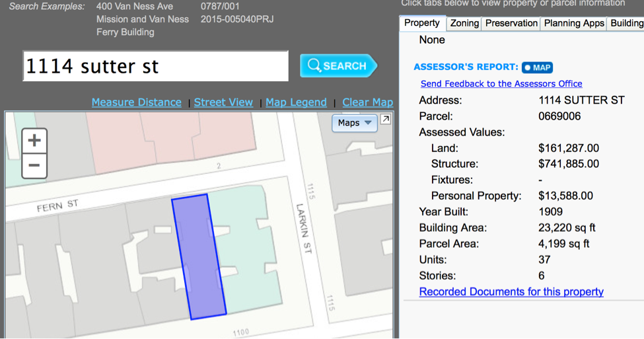This screenshot has height=339, width=644.
Task: Open the Preservation tab
Action: coord(511,23)
